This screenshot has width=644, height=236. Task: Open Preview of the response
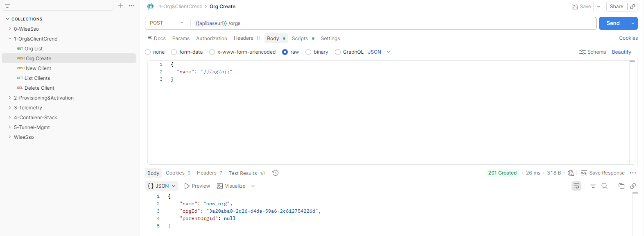(197, 186)
